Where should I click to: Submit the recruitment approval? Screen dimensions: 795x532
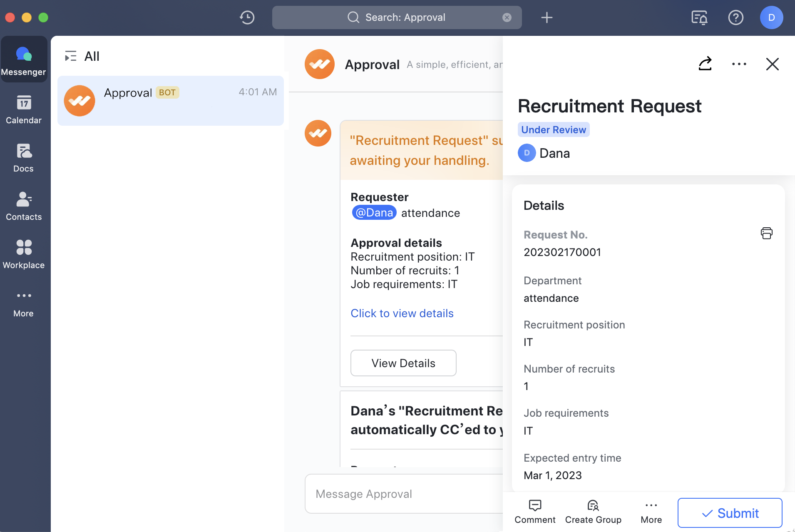coord(730,512)
